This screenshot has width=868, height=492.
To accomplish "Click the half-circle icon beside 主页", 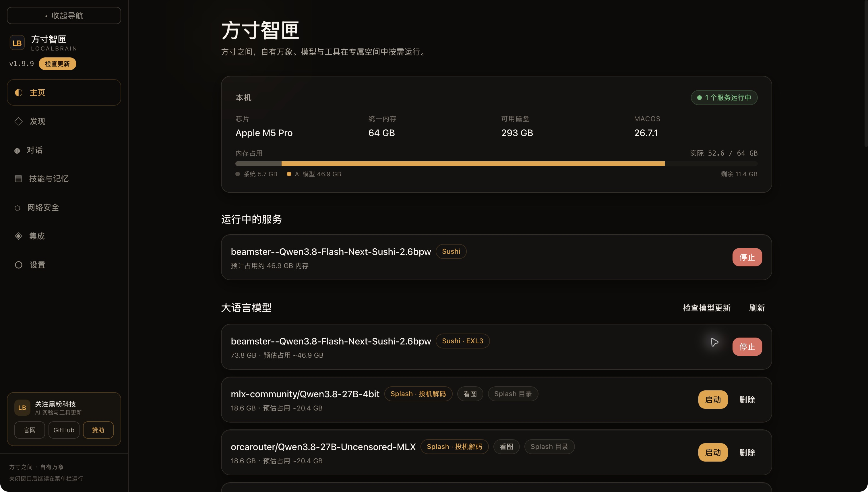I will click(19, 93).
